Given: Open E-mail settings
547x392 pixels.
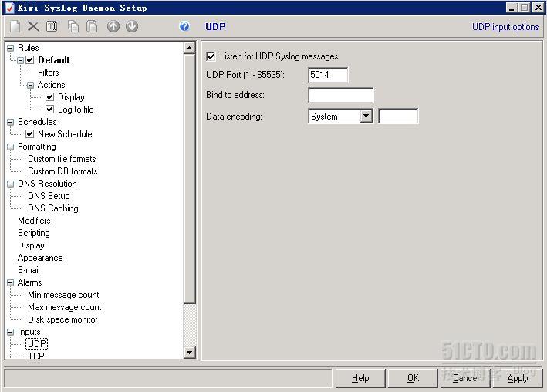Looking at the screenshot, I should 29,270.
